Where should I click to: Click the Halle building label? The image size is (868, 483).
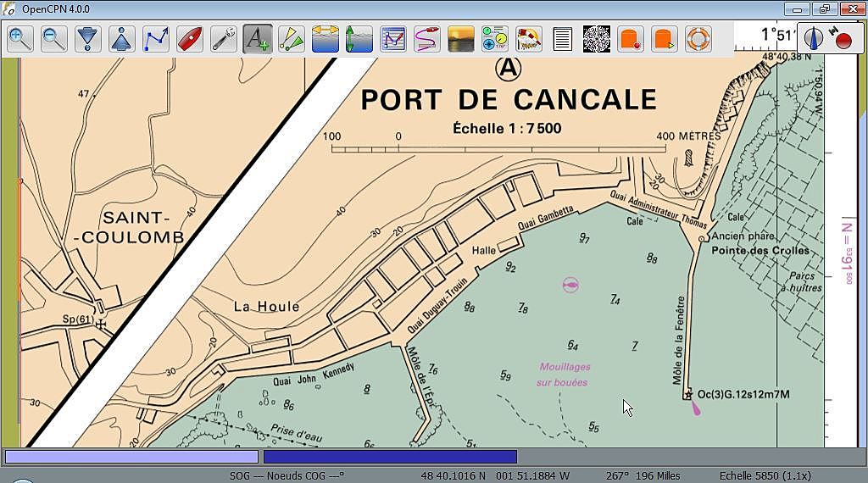[484, 251]
